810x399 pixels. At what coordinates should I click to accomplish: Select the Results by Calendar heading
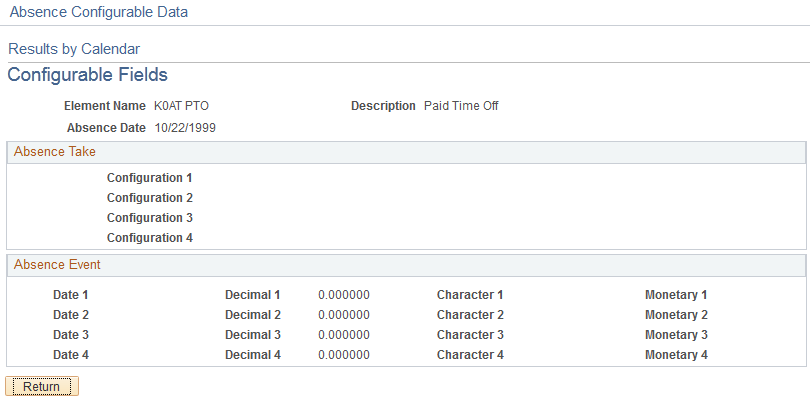[74, 49]
